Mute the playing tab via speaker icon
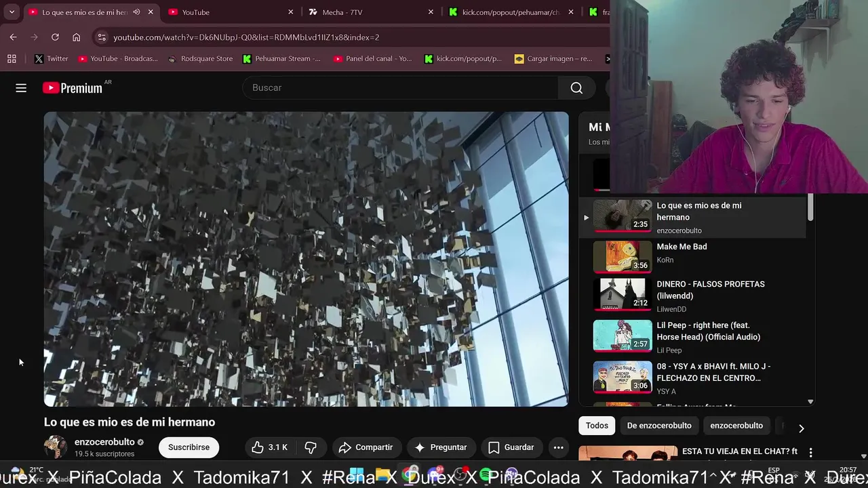This screenshot has width=868, height=488. [136, 12]
